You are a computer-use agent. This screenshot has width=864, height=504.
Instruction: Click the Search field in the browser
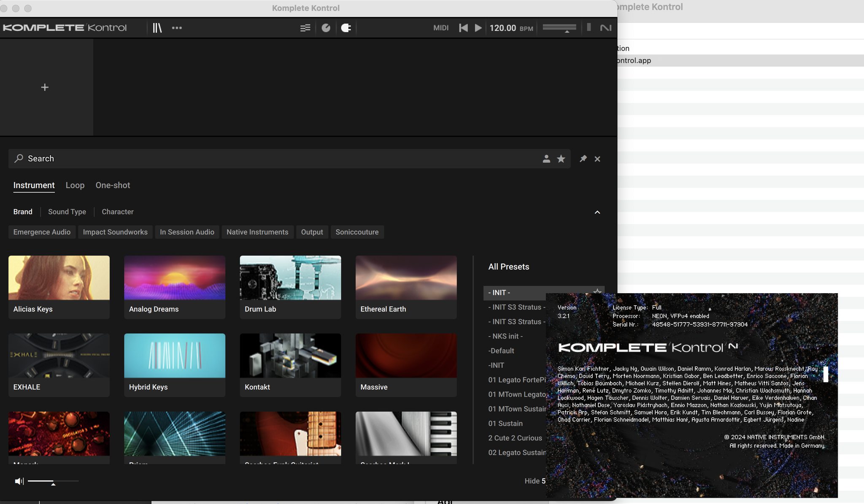click(x=289, y=159)
